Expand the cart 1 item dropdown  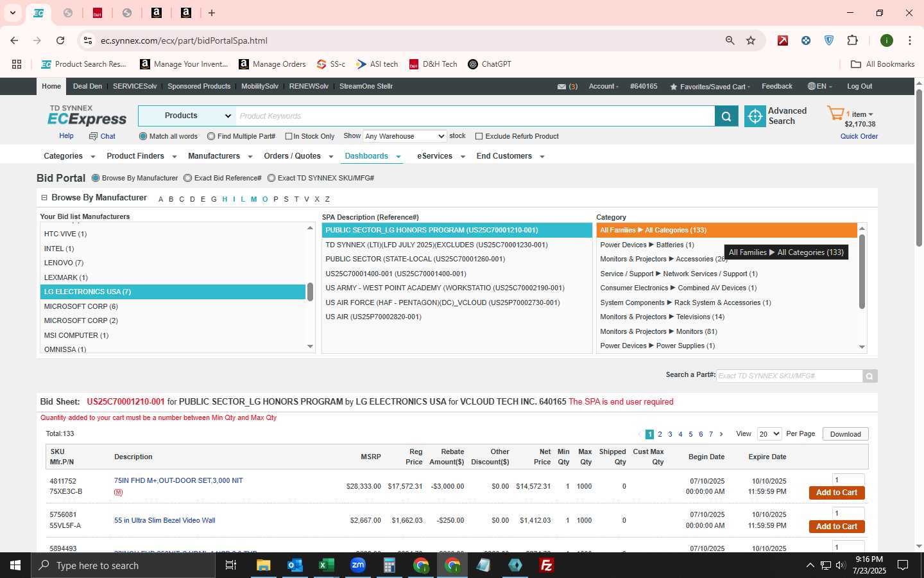860,114
